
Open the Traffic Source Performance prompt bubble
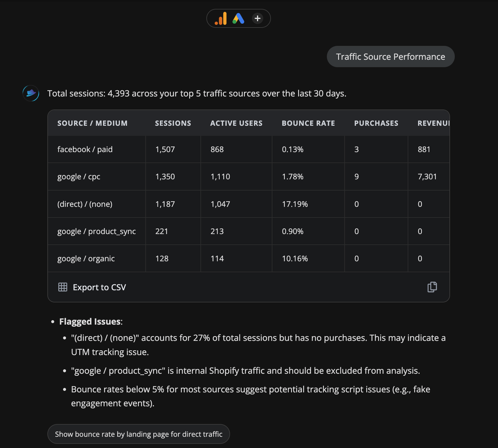[391, 57]
